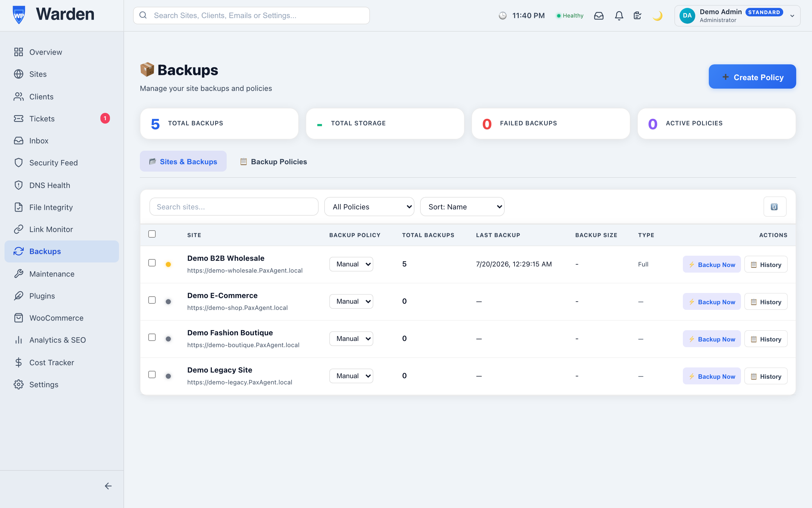Open the inbox icon in top bar
Screen dimensions: 812x508
(599, 16)
